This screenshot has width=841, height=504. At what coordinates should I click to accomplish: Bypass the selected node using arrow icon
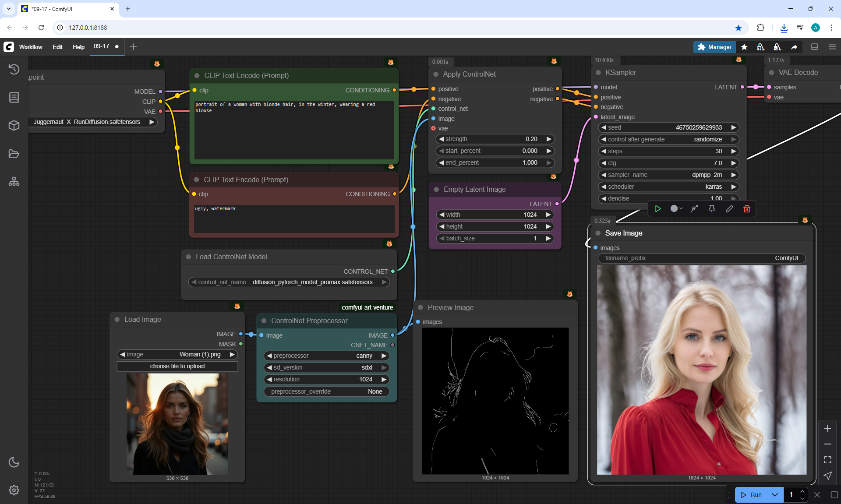[x=694, y=209]
